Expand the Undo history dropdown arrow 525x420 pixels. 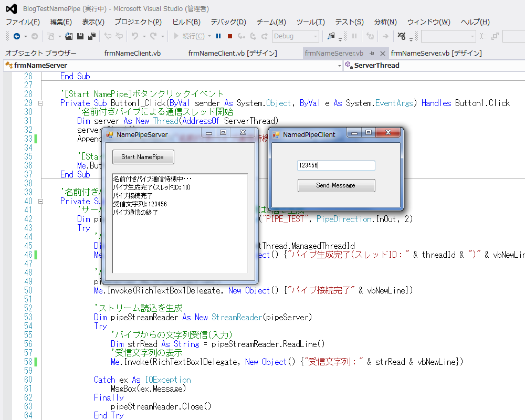(144, 36)
